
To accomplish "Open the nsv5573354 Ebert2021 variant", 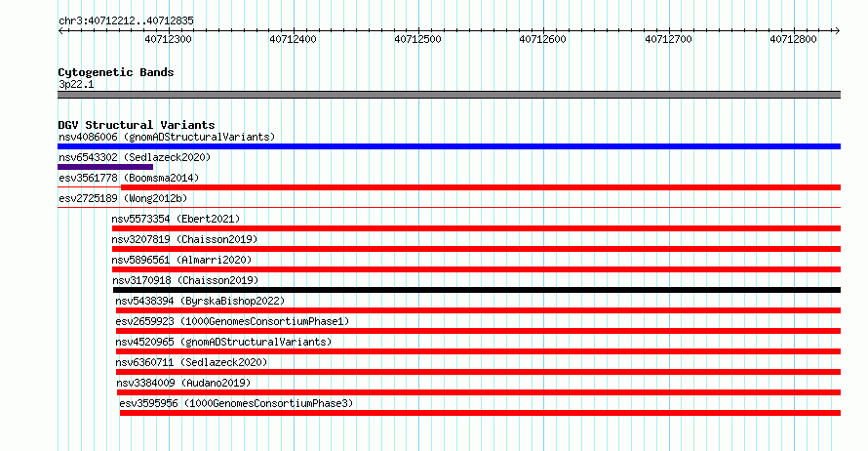I will pyautogui.click(x=176, y=219).
